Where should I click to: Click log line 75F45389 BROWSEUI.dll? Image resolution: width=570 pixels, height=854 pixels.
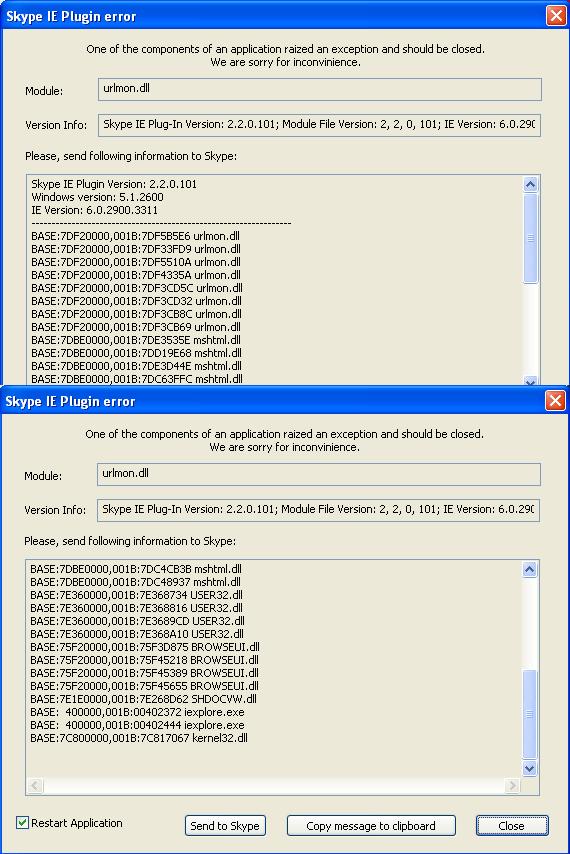click(x=144, y=673)
